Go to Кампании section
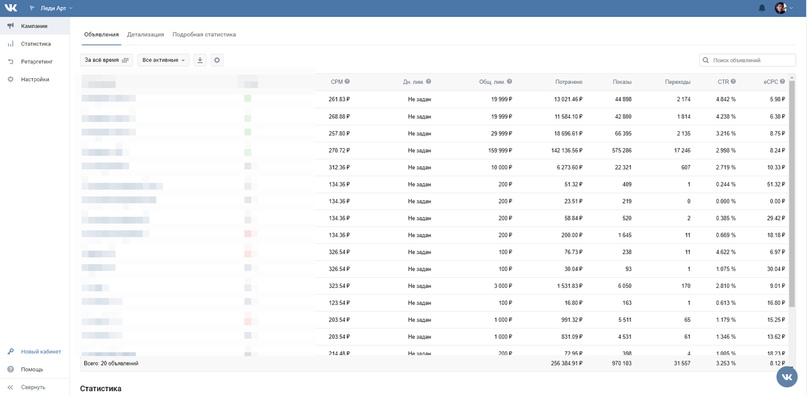807x395 pixels. point(34,26)
